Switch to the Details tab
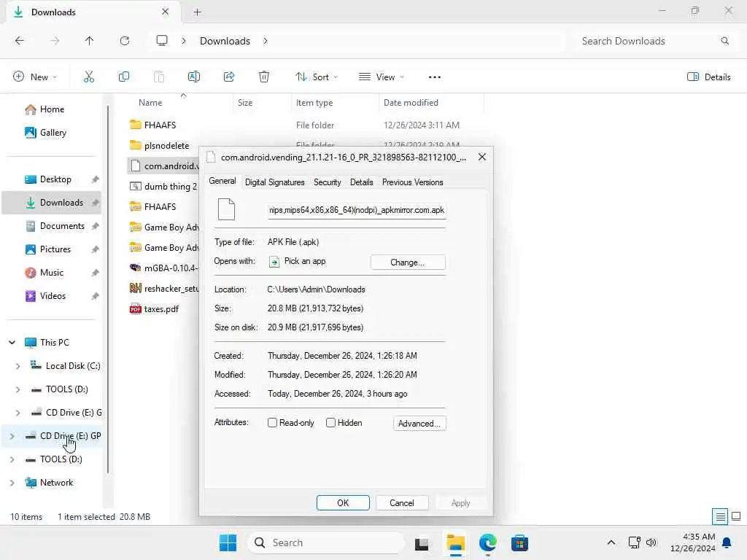The width and height of the screenshot is (747, 560). pos(361,182)
